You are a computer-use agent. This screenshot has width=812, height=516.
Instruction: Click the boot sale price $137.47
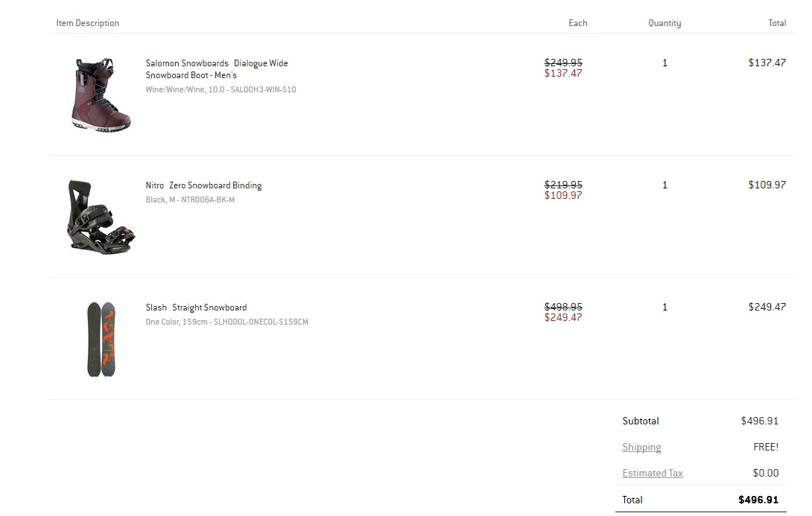(x=563, y=74)
